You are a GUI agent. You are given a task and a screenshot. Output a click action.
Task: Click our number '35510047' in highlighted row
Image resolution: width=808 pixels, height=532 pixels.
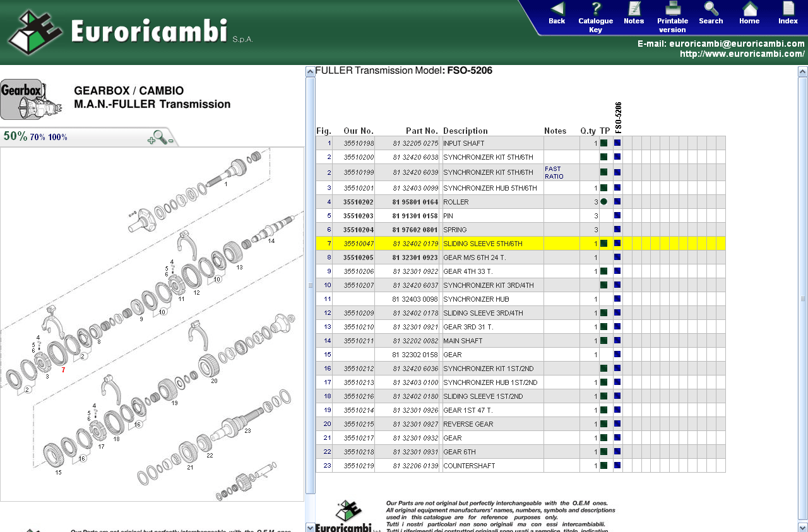click(359, 244)
